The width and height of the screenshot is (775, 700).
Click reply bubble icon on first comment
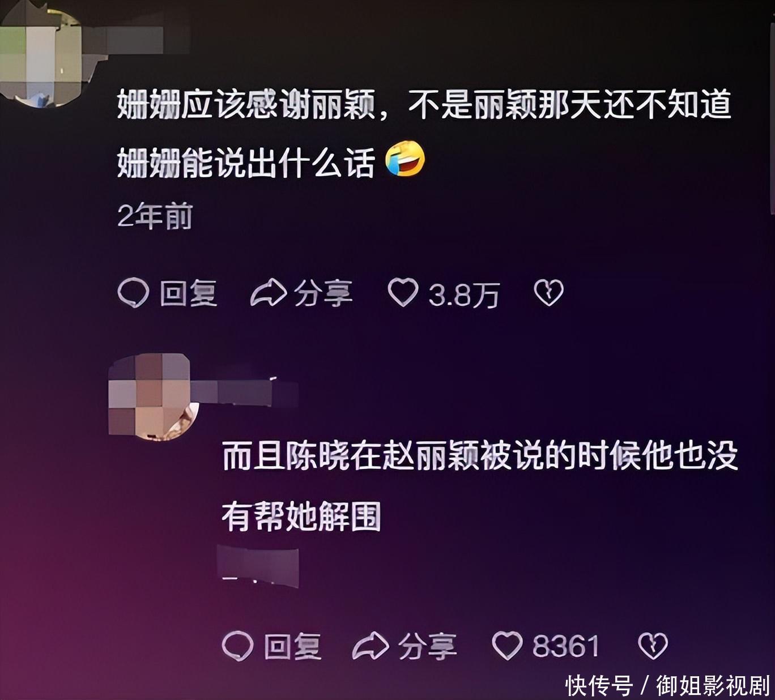[133, 293]
